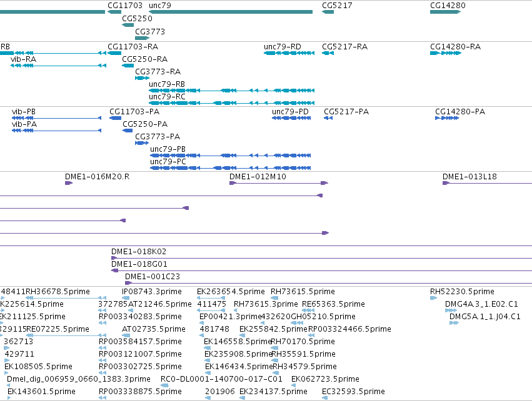532x401 pixels.
Task: Select EST RP003338875.5prime
Action: 103,399
